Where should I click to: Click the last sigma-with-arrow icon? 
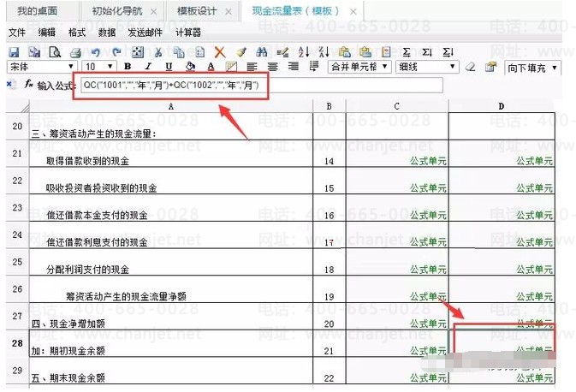click(x=448, y=52)
